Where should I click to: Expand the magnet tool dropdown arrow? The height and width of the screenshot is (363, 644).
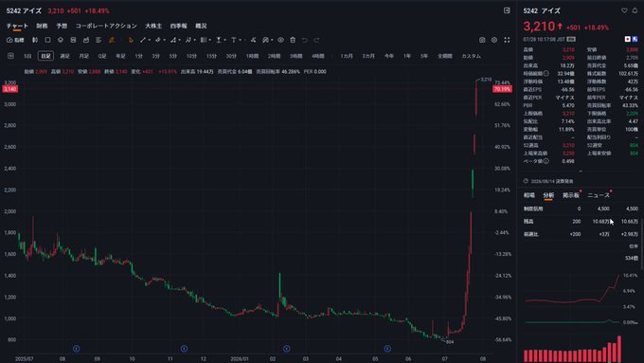[272, 41]
